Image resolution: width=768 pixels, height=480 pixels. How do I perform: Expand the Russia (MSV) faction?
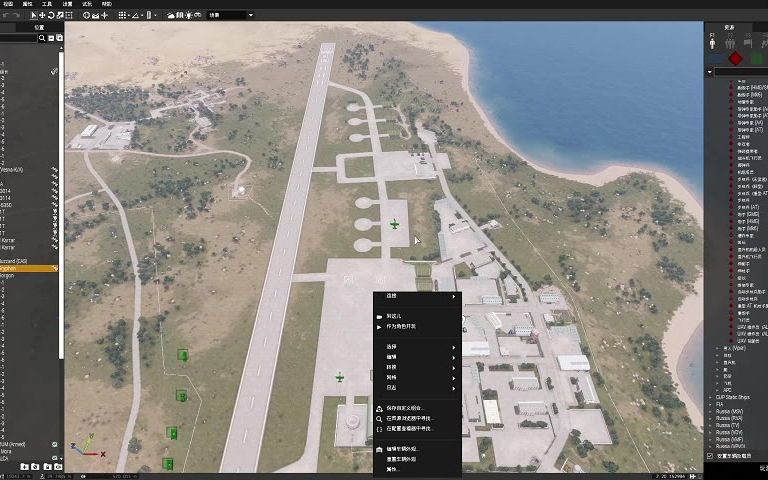pyautogui.click(x=711, y=411)
